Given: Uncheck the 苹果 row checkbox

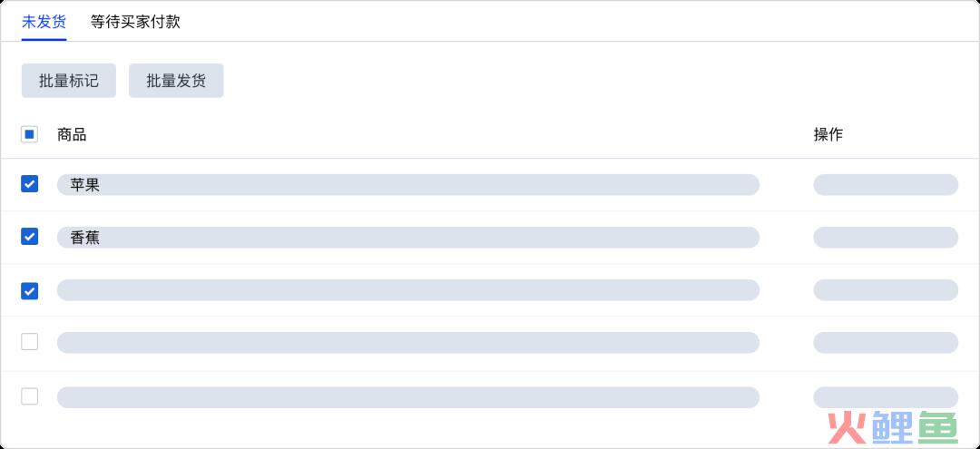Looking at the screenshot, I should pos(29,183).
